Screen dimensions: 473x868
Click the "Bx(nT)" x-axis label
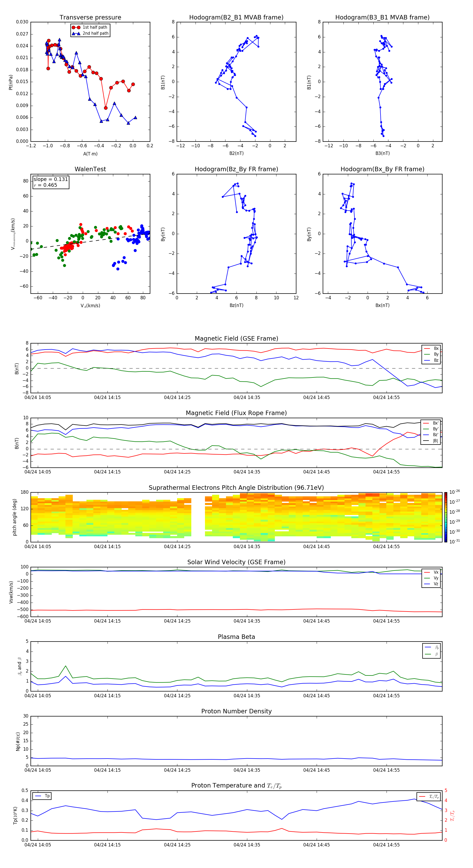point(382,305)
